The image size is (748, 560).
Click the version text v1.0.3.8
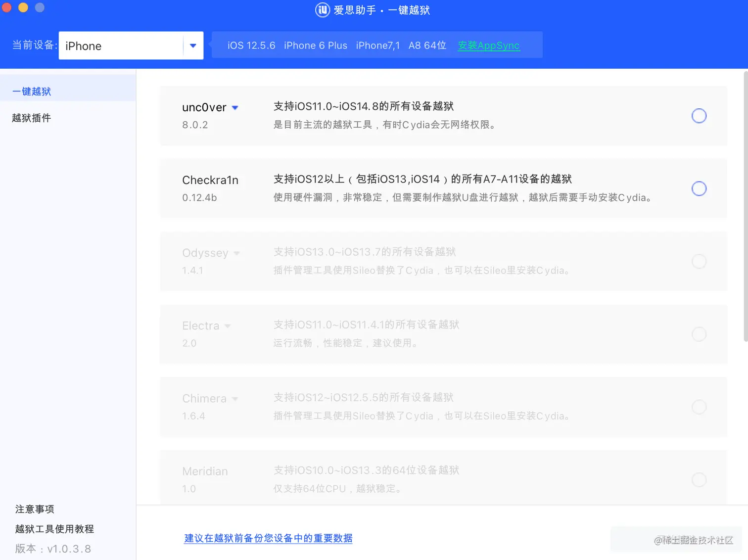69,549
